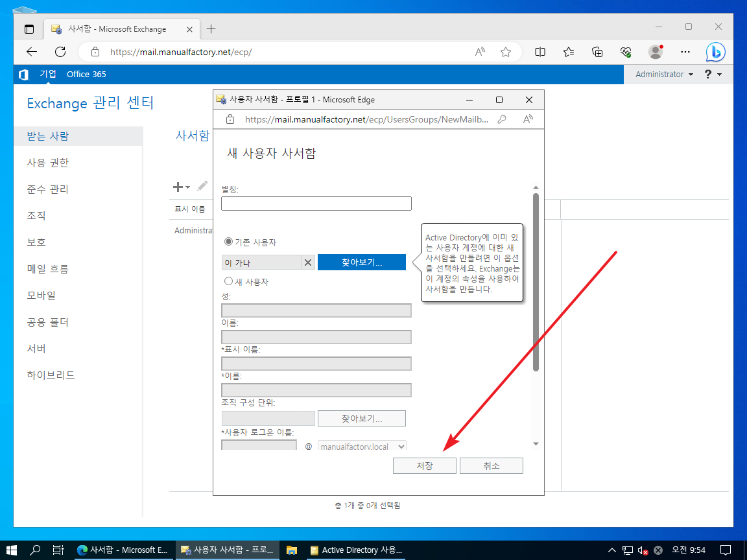Open the new mailbox plus dropdown
Screen dimensions: 747x560
pyautogui.click(x=181, y=187)
